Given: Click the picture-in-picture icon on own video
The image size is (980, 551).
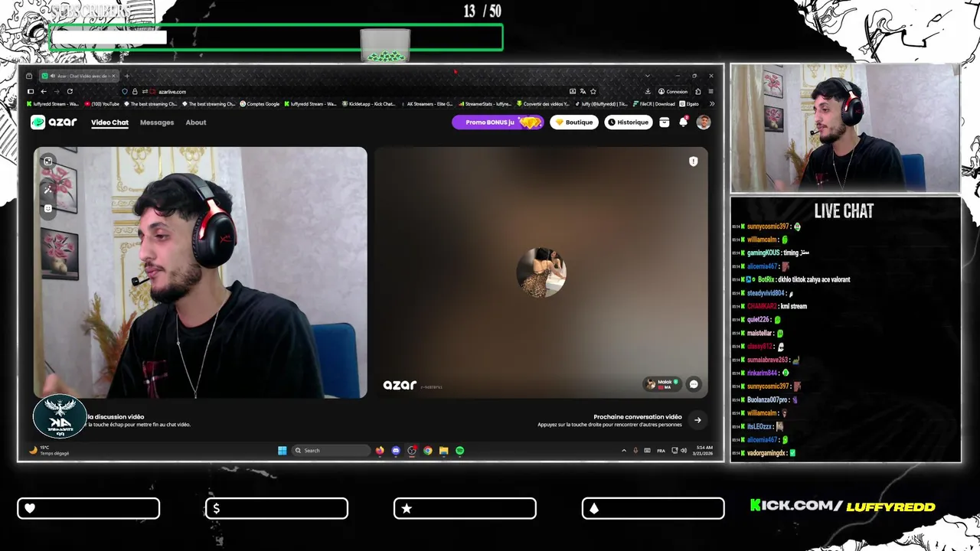Looking at the screenshot, I should click(x=47, y=161).
